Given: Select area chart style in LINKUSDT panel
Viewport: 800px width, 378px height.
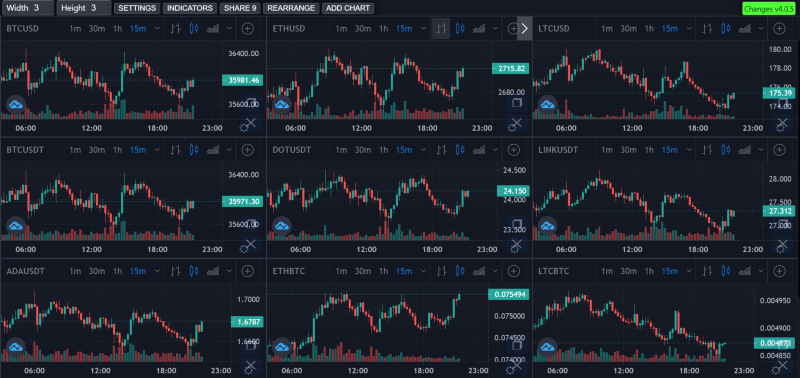Looking at the screenshot, I should pos(744,150).
